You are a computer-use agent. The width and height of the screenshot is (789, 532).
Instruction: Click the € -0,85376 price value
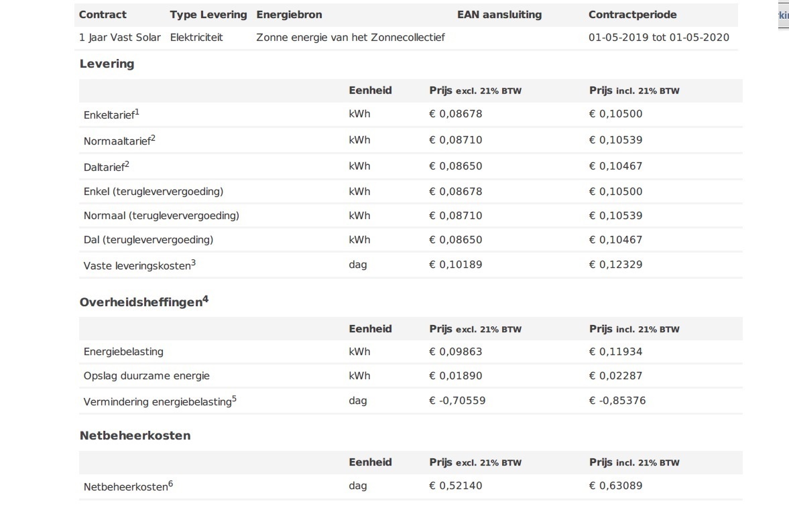pos(617,401)
